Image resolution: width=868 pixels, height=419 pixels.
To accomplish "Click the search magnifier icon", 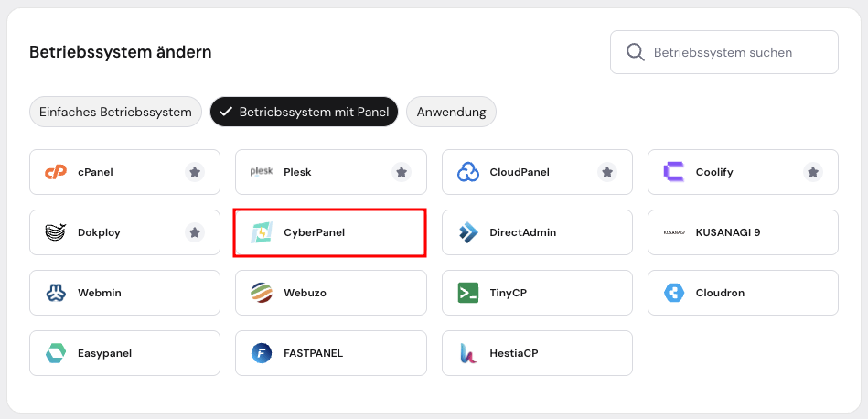I will pyautogui.click(x=635, y=52).
